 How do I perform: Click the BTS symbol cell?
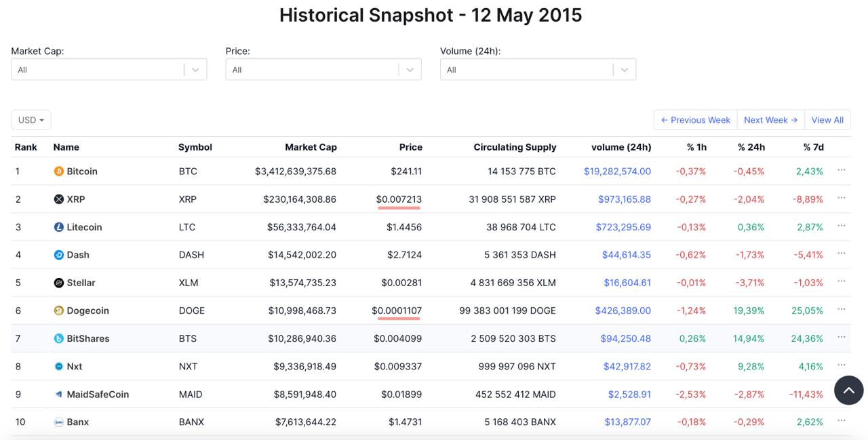pyautogui.click(x=187, y=338)
